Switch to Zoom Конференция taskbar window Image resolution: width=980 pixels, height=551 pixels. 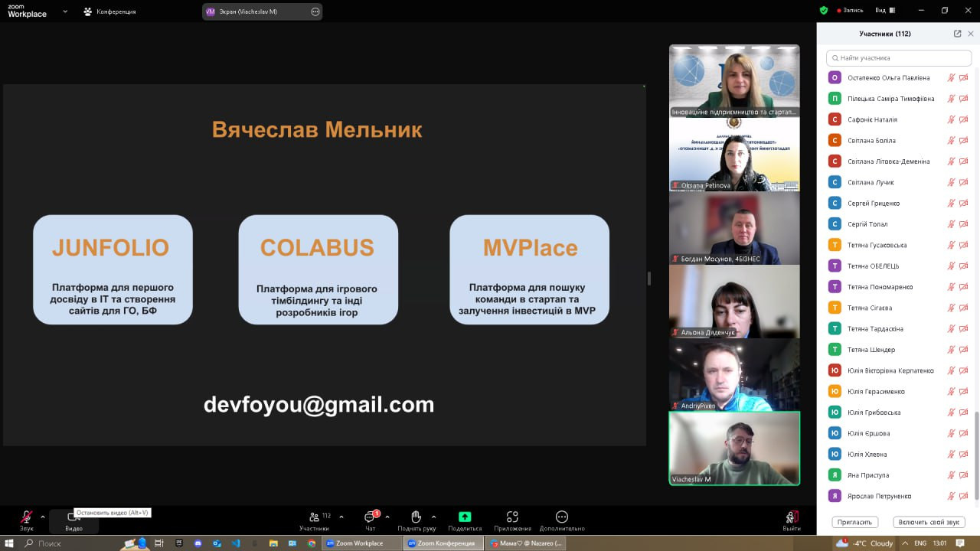443,543
